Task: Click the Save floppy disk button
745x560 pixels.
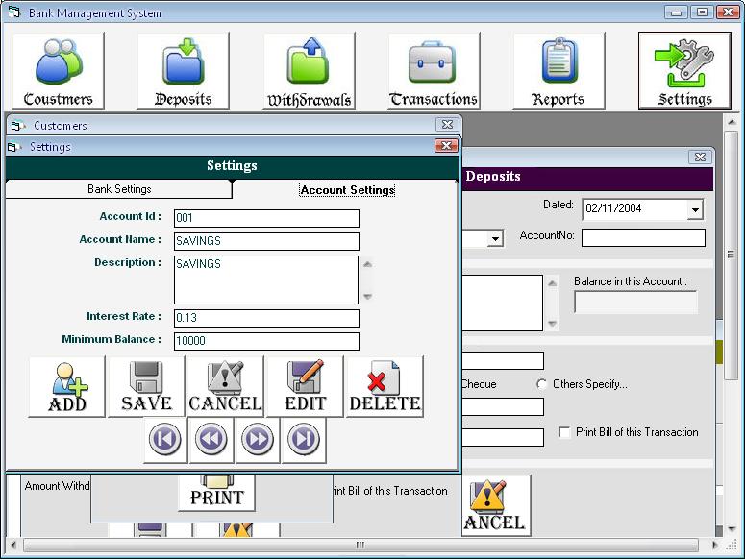Action: pos(146,386)
